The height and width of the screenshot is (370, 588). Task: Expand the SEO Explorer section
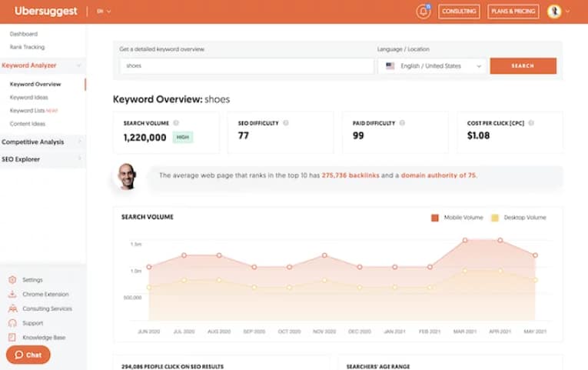(x=42, y=159)
